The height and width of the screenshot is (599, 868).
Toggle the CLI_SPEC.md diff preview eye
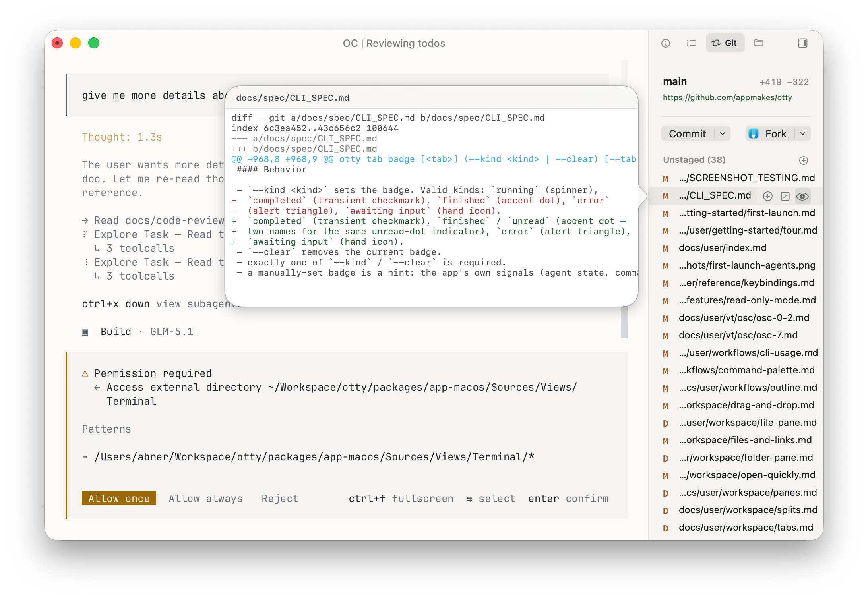pyautogui.click(x=802, y=196)
